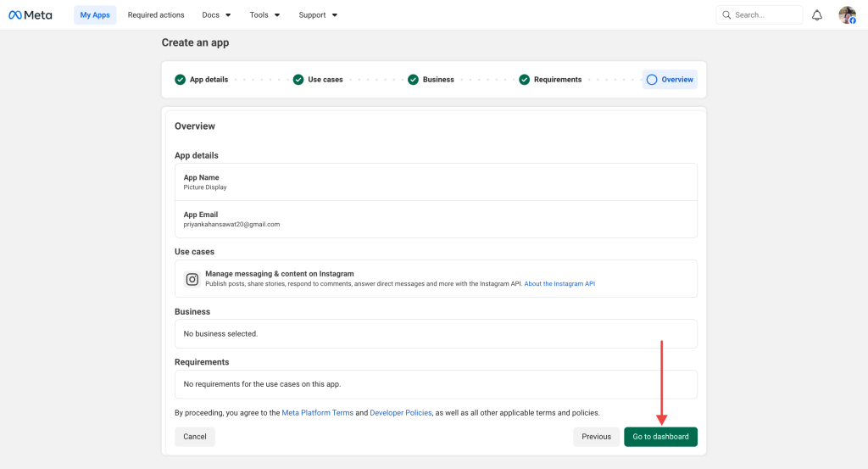The width and height of the screenshot is (868, 469).
Task: Click the Previous button
Action: [x=596, y=437]
